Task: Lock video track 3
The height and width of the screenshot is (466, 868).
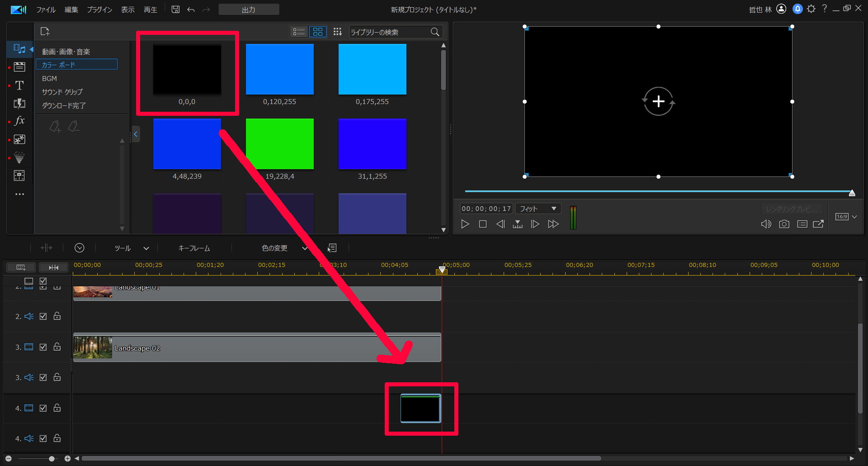Action: (x=57, y=347)
